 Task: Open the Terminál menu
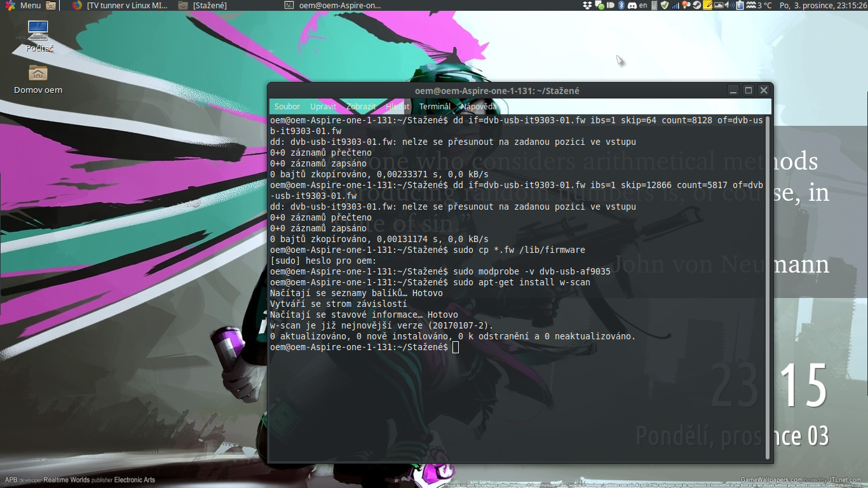tap(435, 107)
